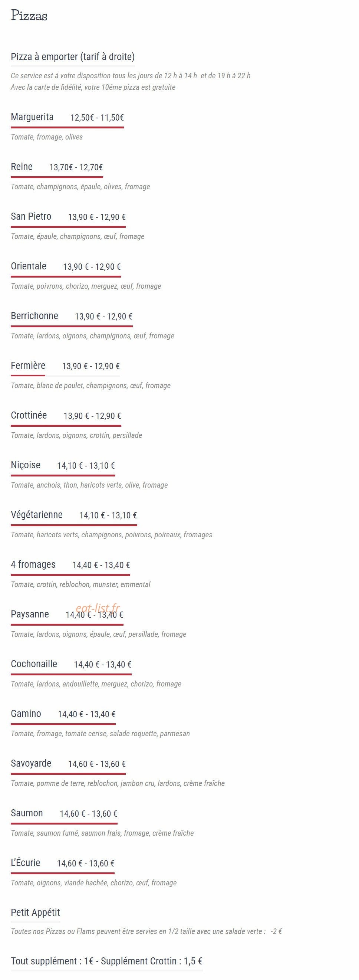Open the Niçoise pizza item
The image size is (359, 980).
(26, 465)
